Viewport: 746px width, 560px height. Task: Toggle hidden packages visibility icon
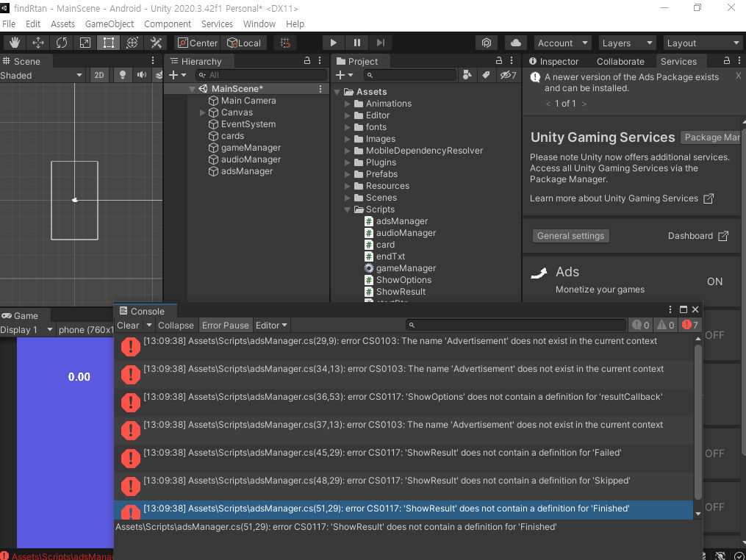(x=508, y=75)
